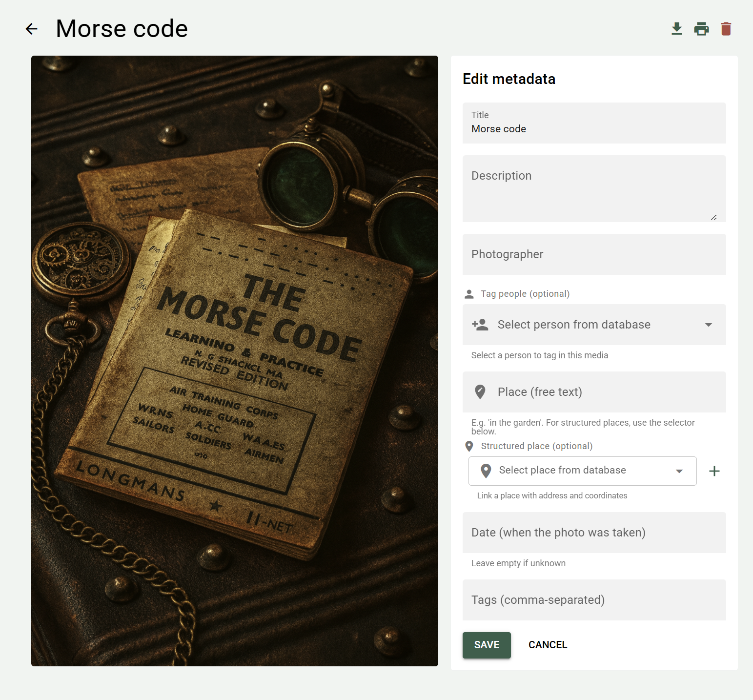753x700 pixels.
Task: Click the 'Structured place (optional)' label
Action: point(537,446)
